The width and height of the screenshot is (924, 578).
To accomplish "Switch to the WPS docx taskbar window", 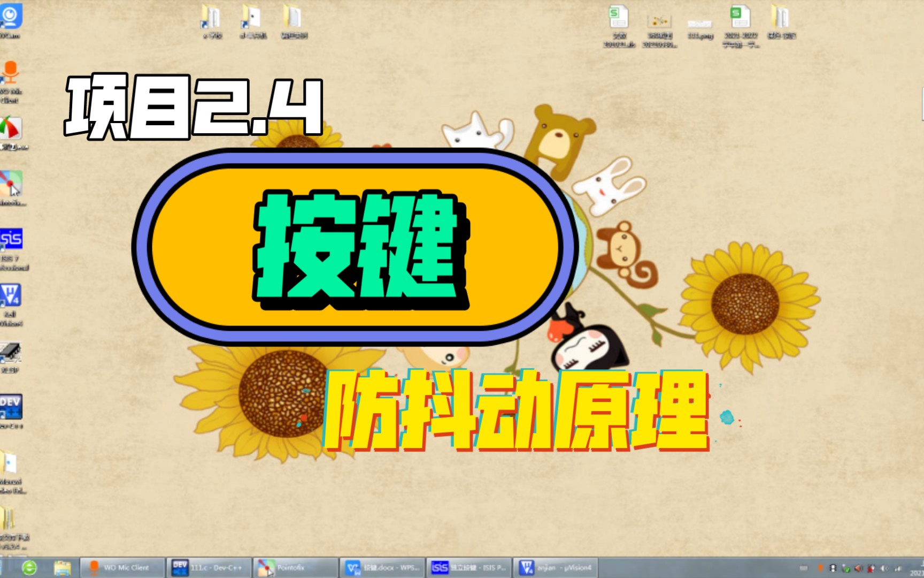I will point(382,567).
